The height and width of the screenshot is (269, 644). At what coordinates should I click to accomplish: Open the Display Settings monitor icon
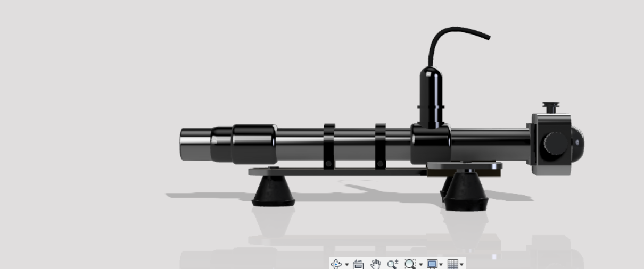(x=432, y=264)
